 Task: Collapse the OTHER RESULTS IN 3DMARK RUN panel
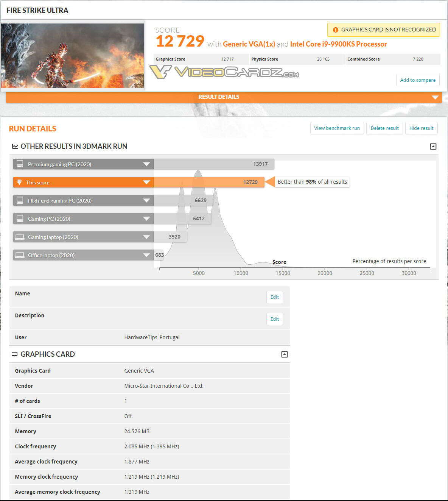[x=434, y=146]
